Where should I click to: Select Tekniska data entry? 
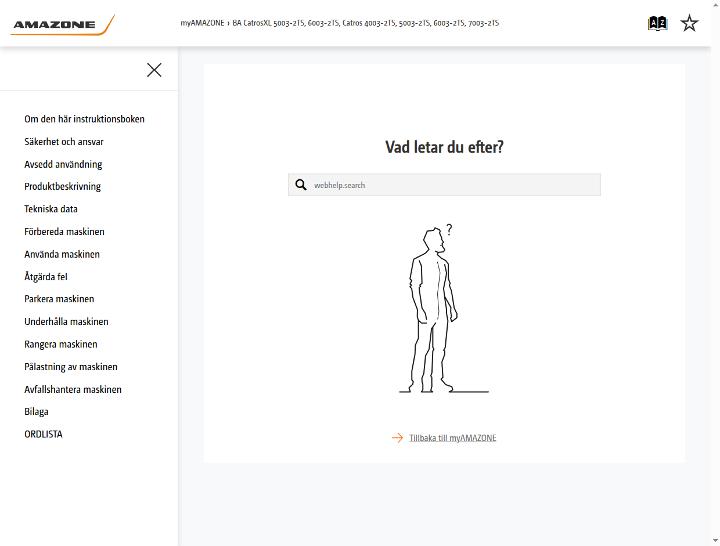pos(51,209)
